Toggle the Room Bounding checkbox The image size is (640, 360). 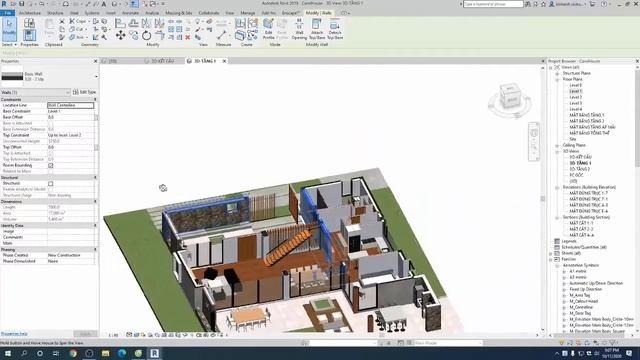[51, 165]
